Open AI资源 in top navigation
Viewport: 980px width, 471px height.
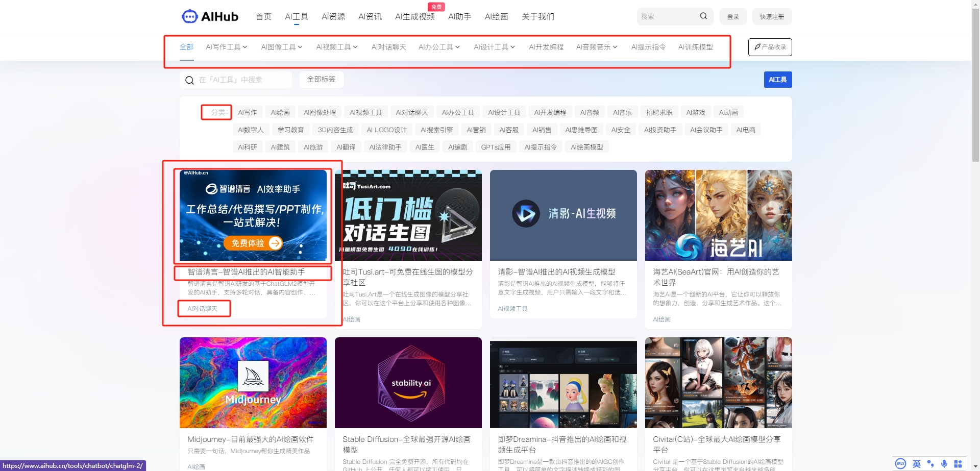pos(333,16)
